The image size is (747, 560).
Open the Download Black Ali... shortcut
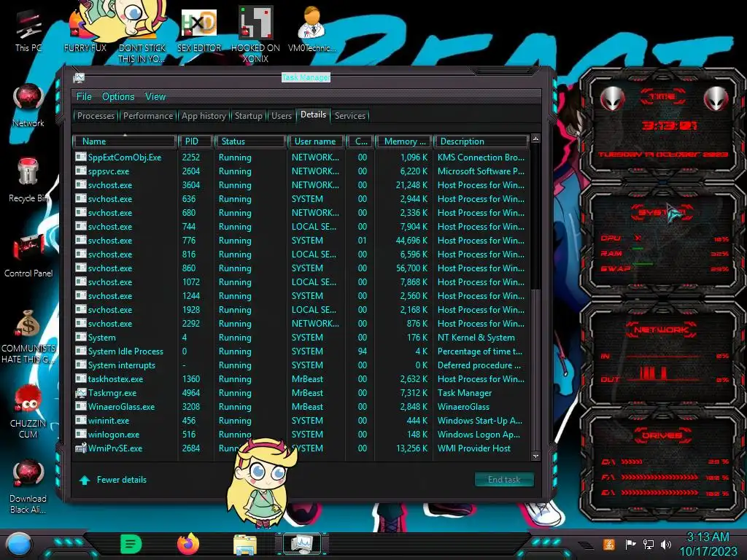click(x=28, y=486)
